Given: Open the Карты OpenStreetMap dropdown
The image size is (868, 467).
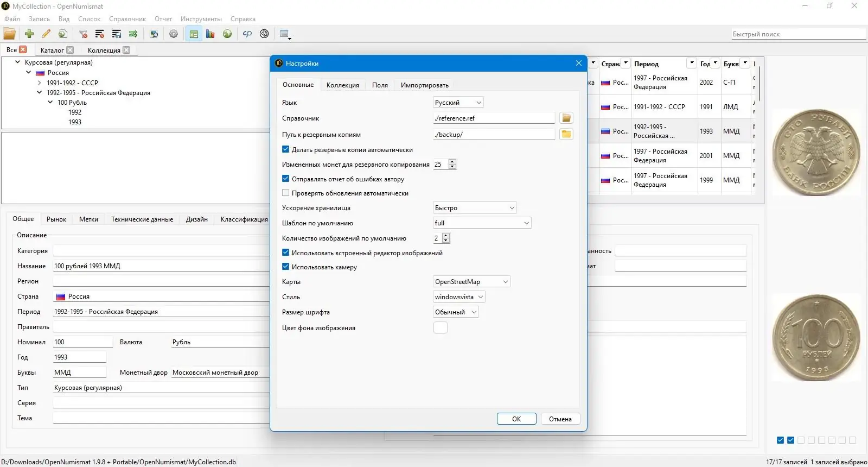Looking at the screenshot, I should tap(471, 281).
